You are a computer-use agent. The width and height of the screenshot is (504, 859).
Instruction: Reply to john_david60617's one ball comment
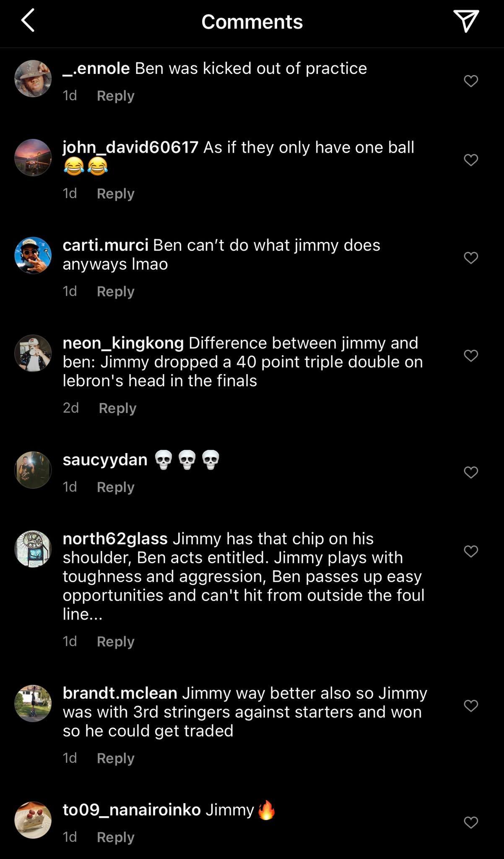(115, 193)
